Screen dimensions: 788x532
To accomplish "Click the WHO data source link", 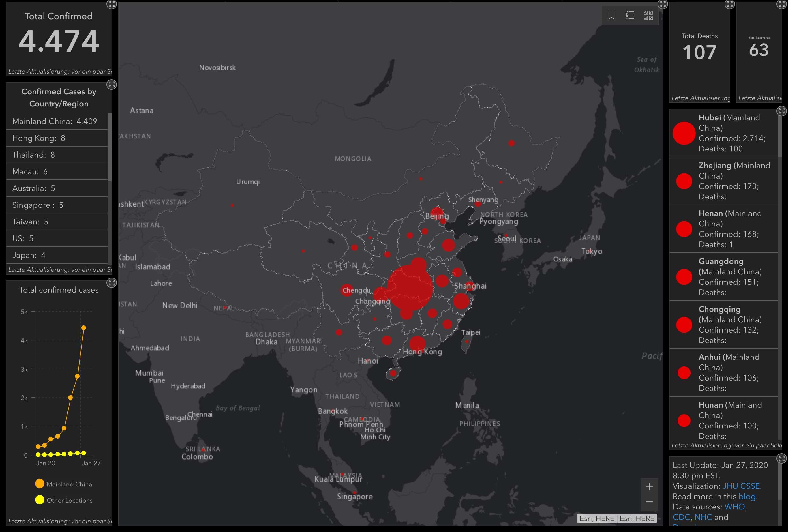I will (734, 507).
